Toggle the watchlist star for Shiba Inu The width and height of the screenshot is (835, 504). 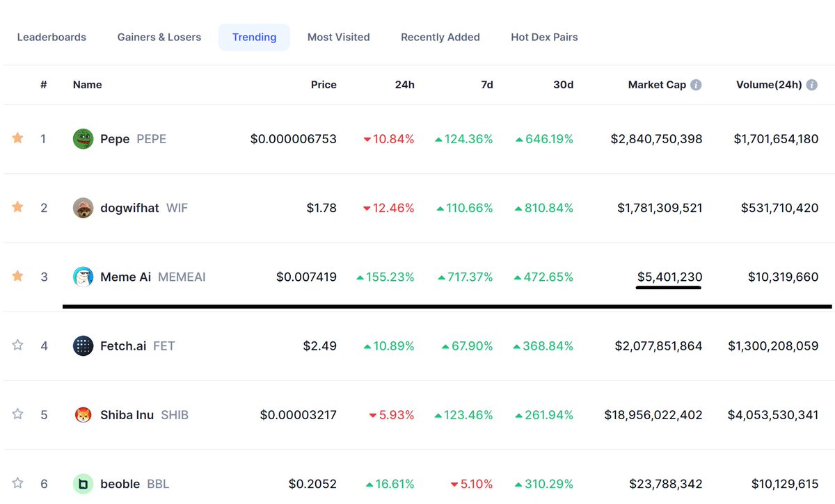tap(17, 414)
